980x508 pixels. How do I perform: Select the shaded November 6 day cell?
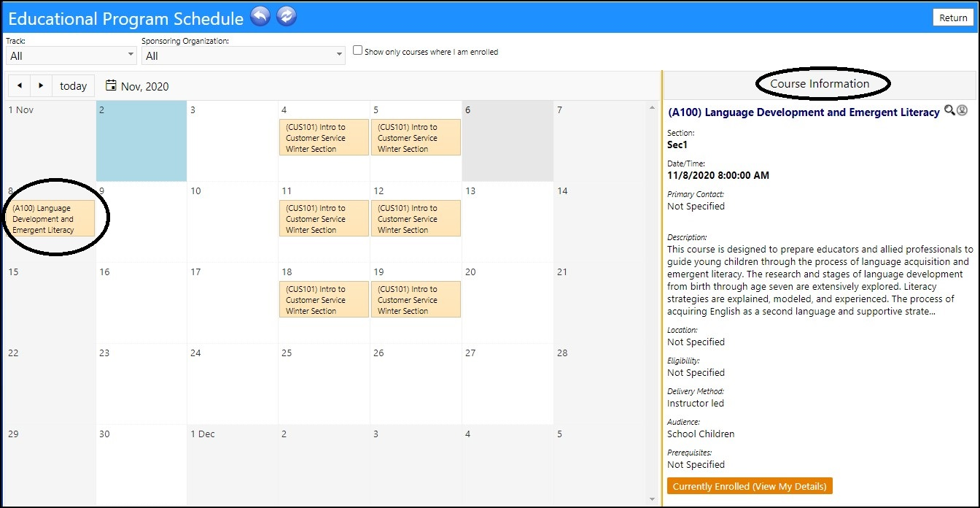(507, 141)
